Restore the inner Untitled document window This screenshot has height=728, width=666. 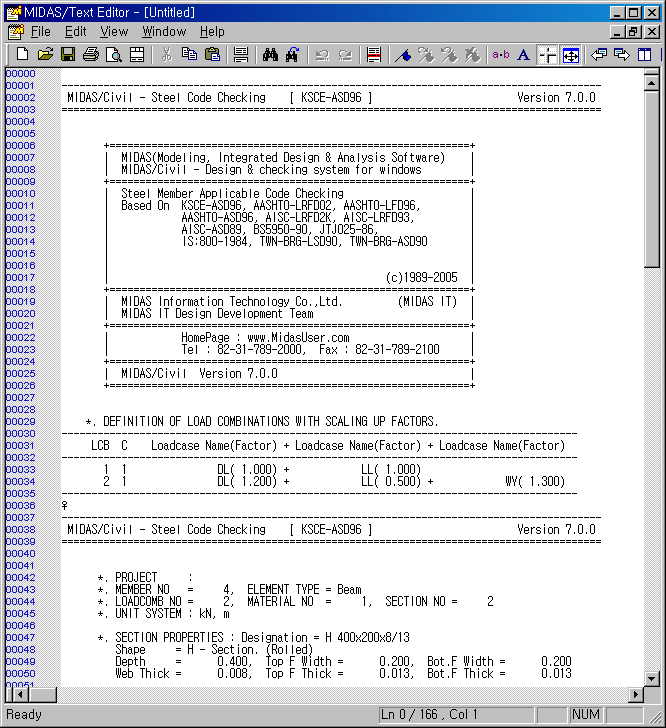click(633, 32)
